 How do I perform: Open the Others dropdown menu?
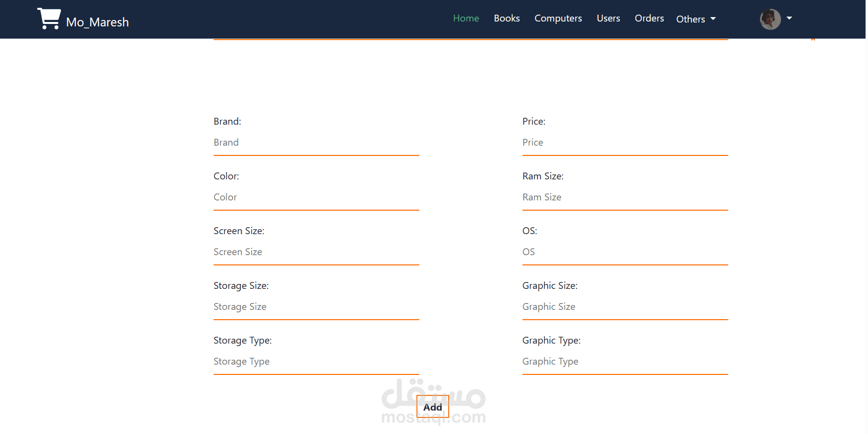[x=695, y=19]
